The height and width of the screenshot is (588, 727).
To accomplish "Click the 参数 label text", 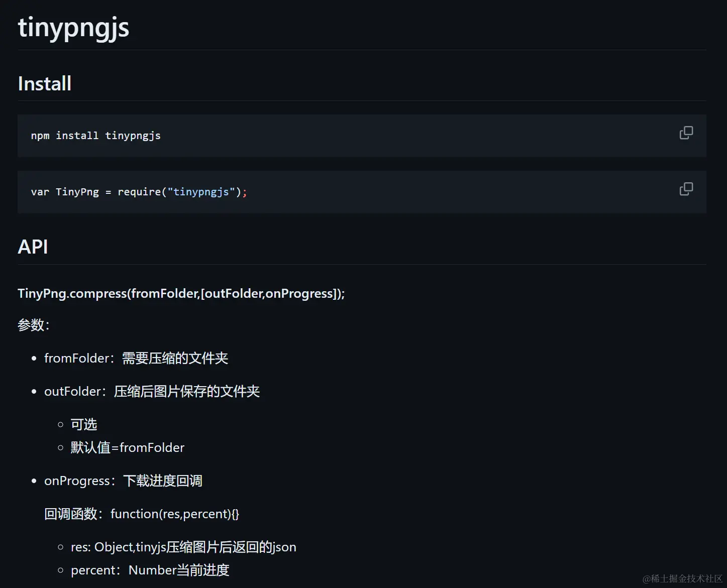I will tap(34, 325).
